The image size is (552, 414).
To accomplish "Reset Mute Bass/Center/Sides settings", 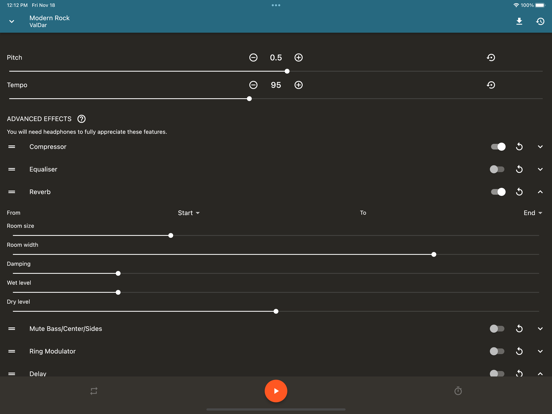I will coord(519,329).
